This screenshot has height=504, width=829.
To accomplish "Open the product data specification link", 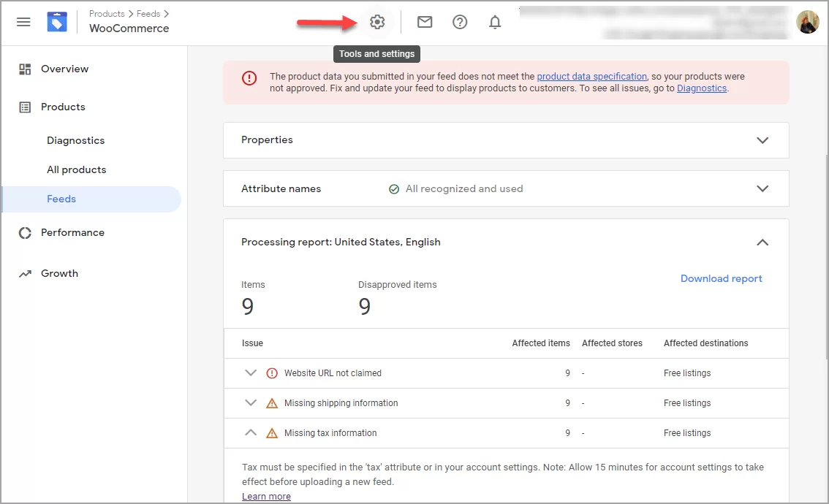I will click(592, 75).
